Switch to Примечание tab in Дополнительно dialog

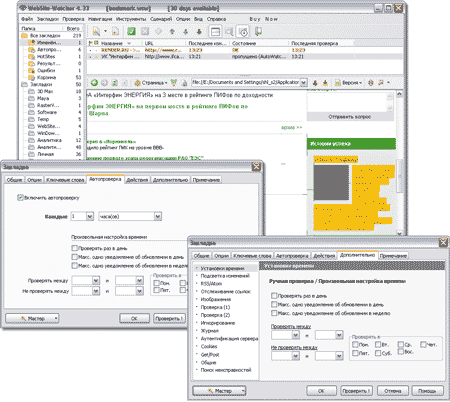click(393, 256)
